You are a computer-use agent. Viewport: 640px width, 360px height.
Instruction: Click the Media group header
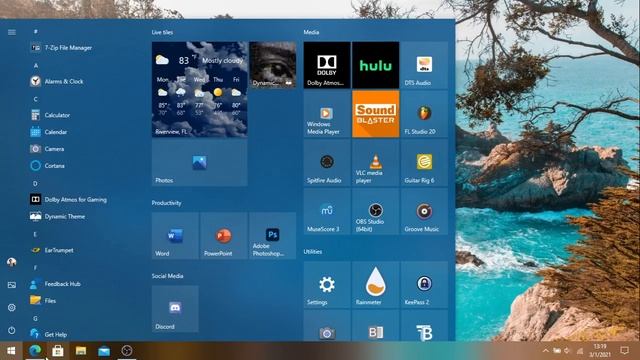tap(311, 32)
